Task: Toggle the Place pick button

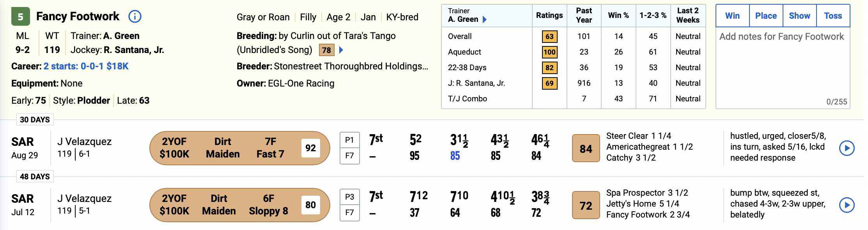Action: 766,16
